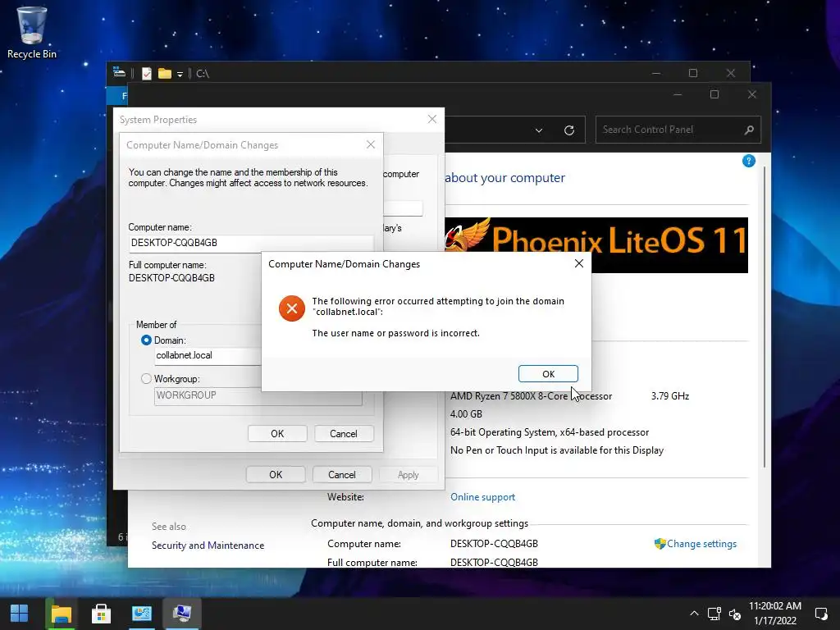
Task: Click the shield icon beside Change settings
Action: [660, 544]
